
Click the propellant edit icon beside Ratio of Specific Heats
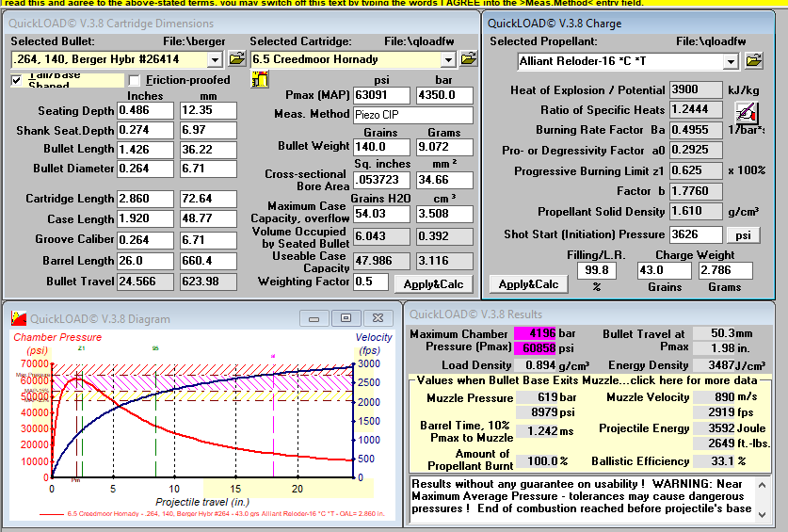[746, 112]
